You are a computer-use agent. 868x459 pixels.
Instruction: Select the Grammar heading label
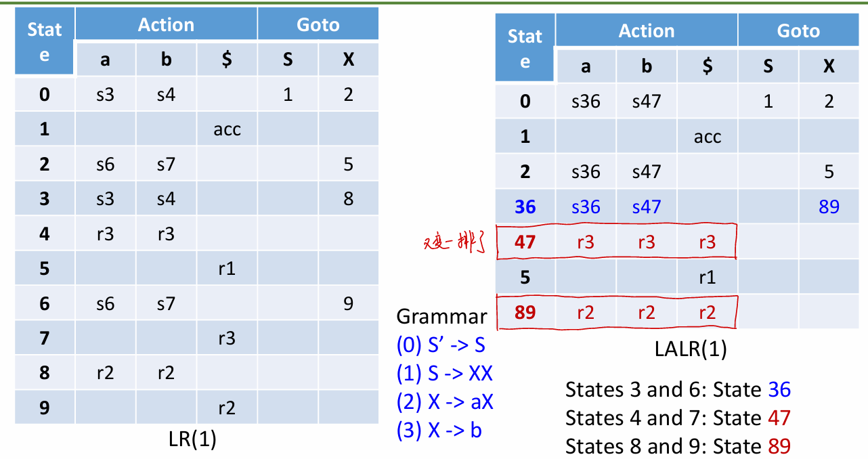[x=441, y=316]
